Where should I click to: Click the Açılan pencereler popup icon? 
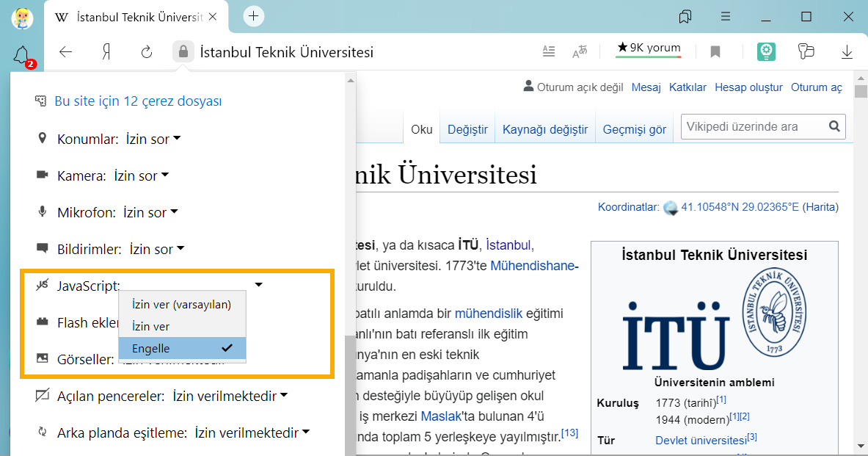pos(42,396)
